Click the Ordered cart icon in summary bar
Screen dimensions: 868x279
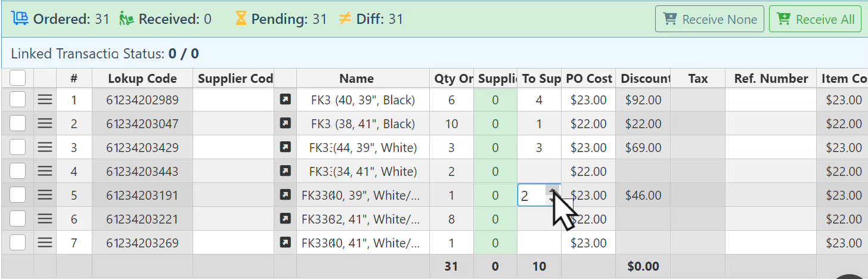coord(20,18)
